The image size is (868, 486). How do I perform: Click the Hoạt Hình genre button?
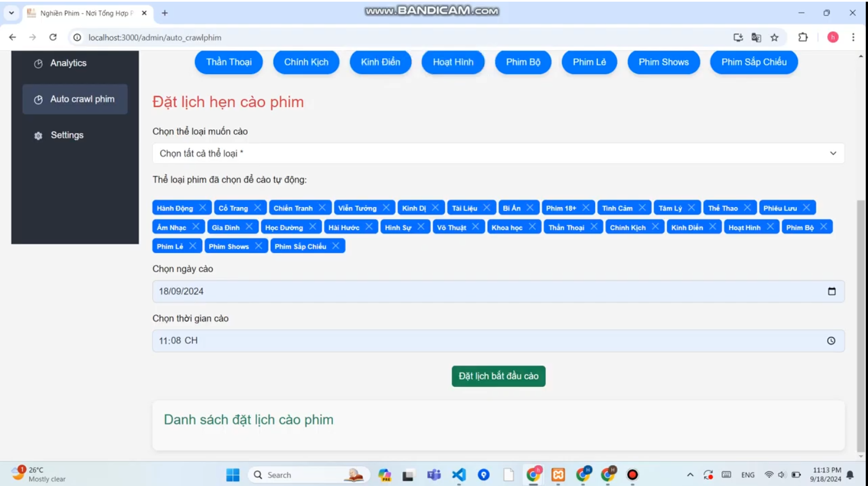453,62
